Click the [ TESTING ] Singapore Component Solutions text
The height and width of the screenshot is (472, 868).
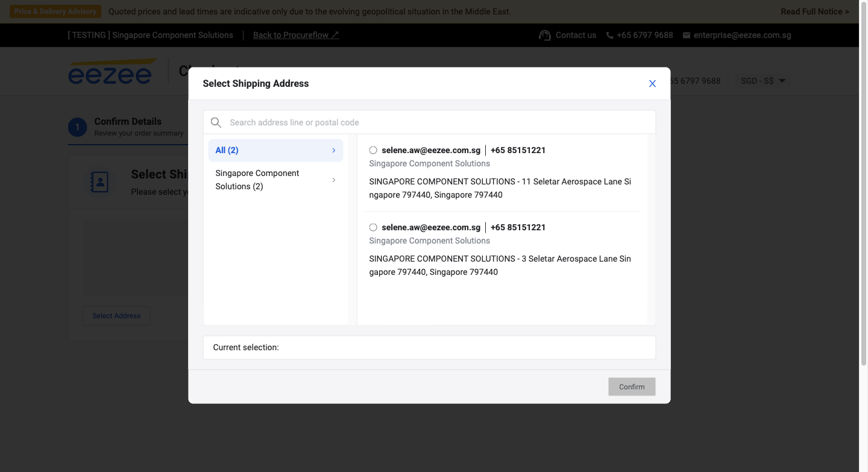point(150,35)
